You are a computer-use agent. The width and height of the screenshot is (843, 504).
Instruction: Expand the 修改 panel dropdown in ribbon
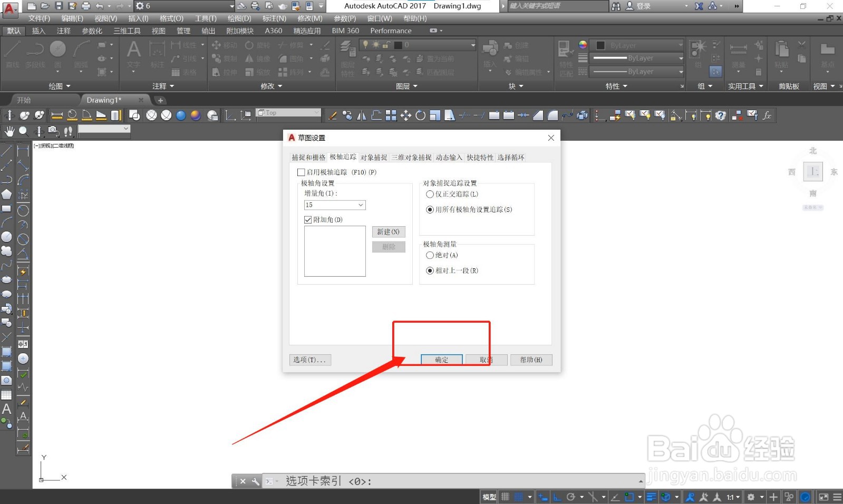click(272, 86)
